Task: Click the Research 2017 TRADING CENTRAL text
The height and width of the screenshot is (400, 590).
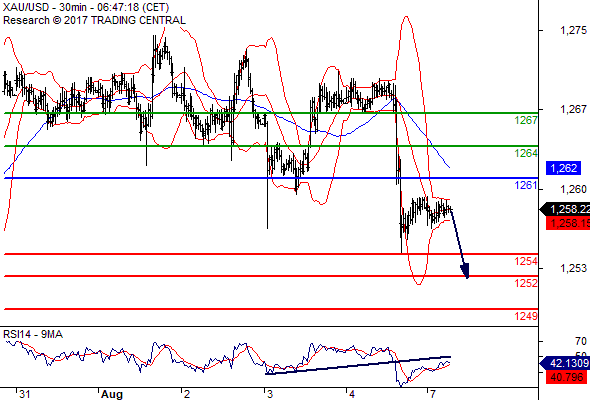Action: point(94,20)
